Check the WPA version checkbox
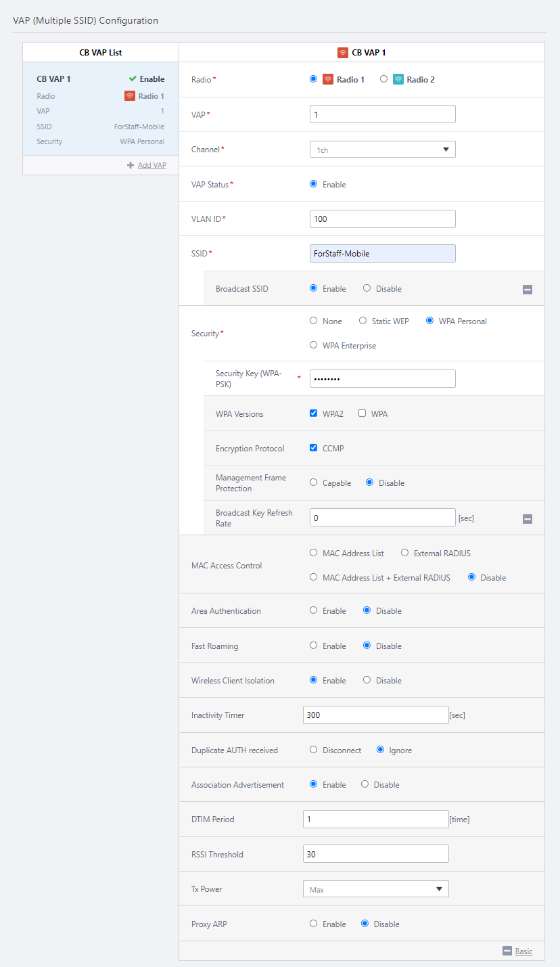 (x=363, y=413)
